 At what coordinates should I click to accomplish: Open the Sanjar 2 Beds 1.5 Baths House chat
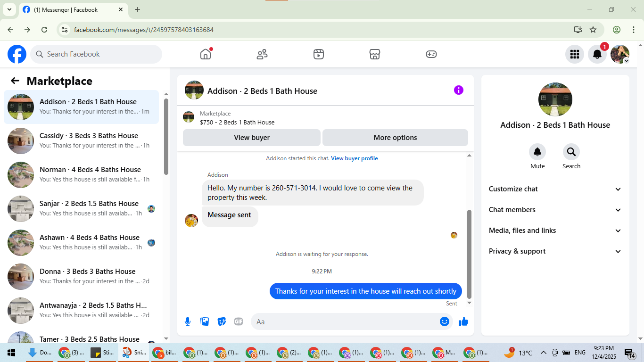(x=82, y=209)
